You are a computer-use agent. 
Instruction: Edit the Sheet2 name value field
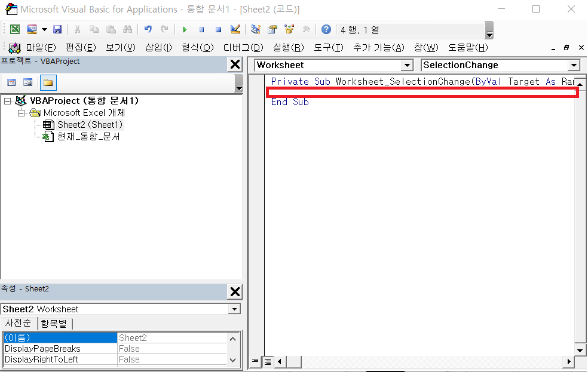click(x=171, y=337)
